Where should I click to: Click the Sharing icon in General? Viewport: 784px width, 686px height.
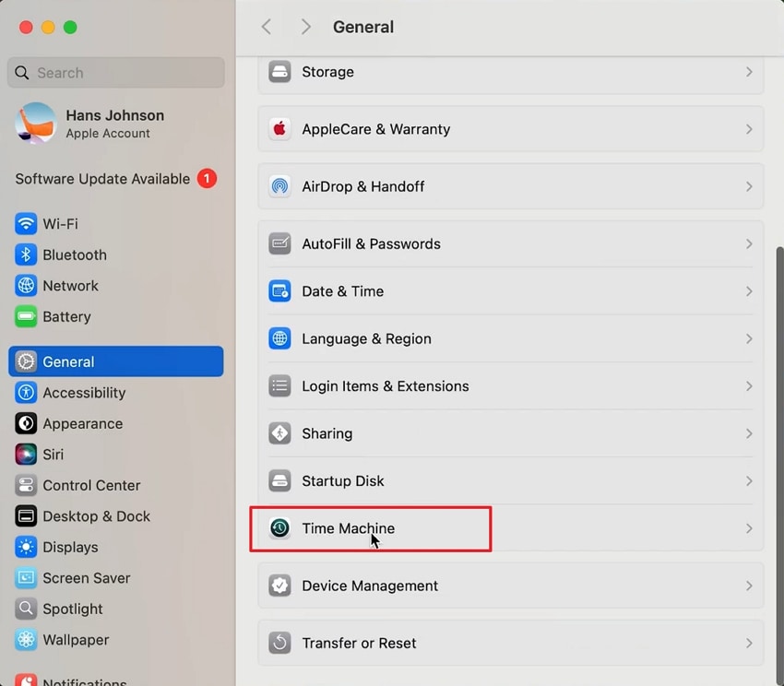point(279,433)
